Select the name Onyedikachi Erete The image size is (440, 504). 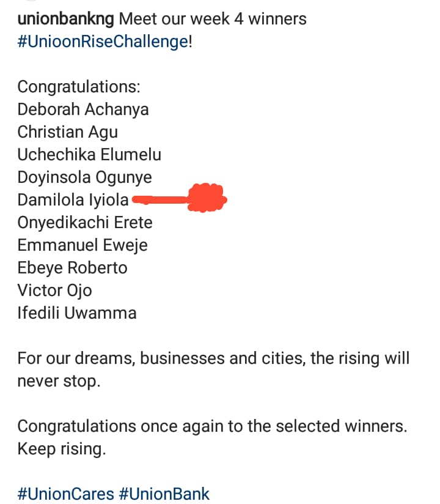(x=85, y=223)
